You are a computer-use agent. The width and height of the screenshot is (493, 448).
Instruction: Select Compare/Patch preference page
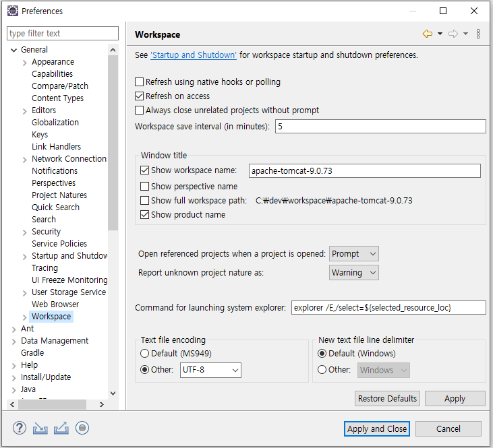tap(60, 86)
